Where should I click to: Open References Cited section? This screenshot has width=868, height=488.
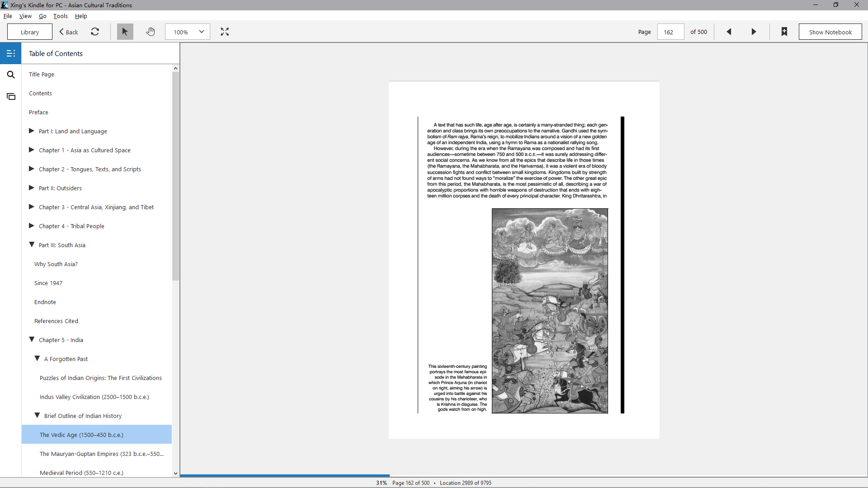56,321
